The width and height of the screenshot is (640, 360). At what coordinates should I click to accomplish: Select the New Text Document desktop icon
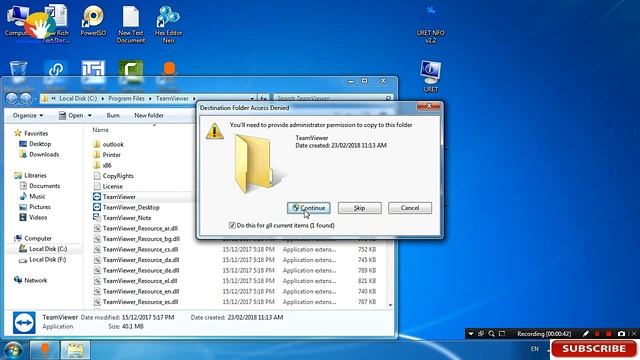tap(131, 24)
